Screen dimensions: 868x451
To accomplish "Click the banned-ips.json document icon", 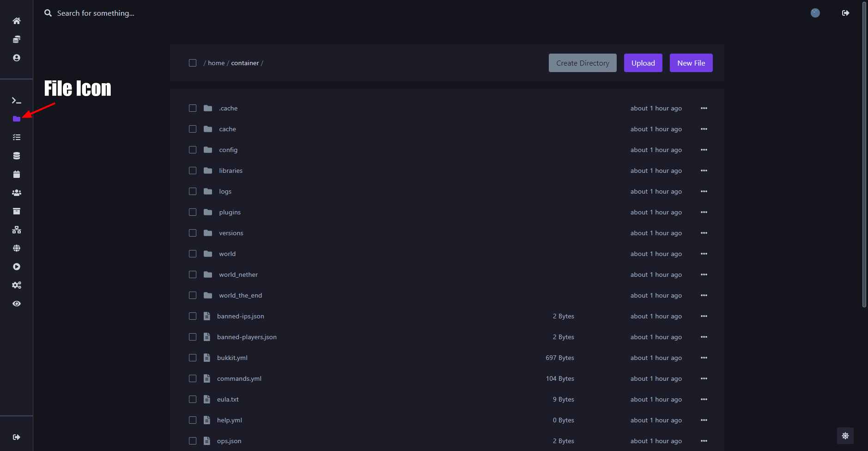I will coord(207,316).
